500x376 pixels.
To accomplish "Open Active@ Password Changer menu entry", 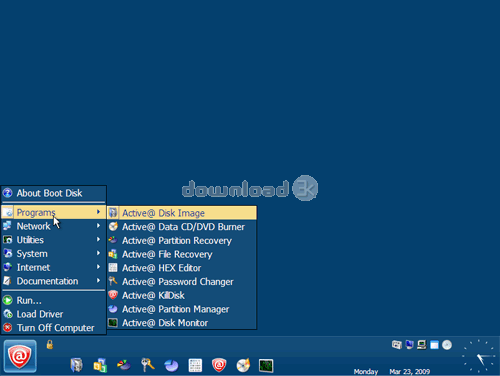I will [182, 282].
